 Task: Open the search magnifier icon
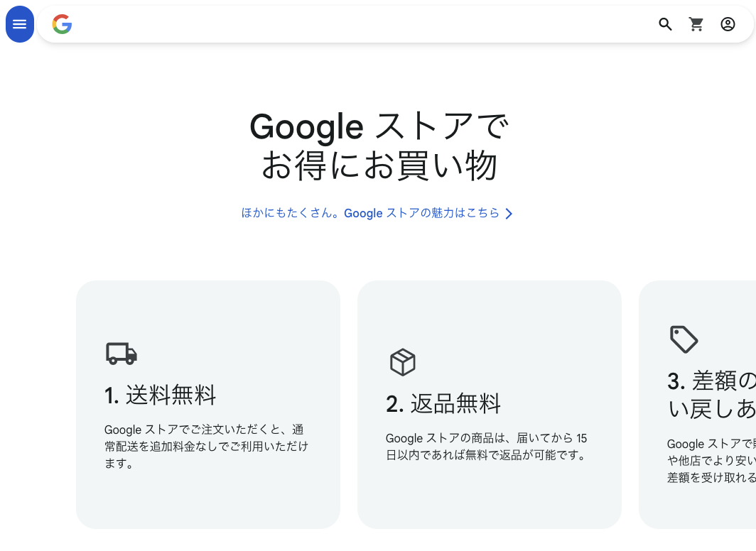pos(665,24)
